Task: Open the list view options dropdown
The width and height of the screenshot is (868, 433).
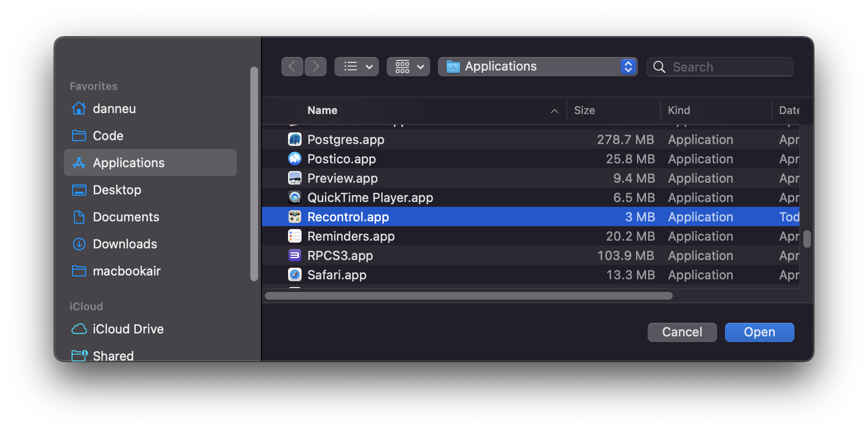Action: 357,67
